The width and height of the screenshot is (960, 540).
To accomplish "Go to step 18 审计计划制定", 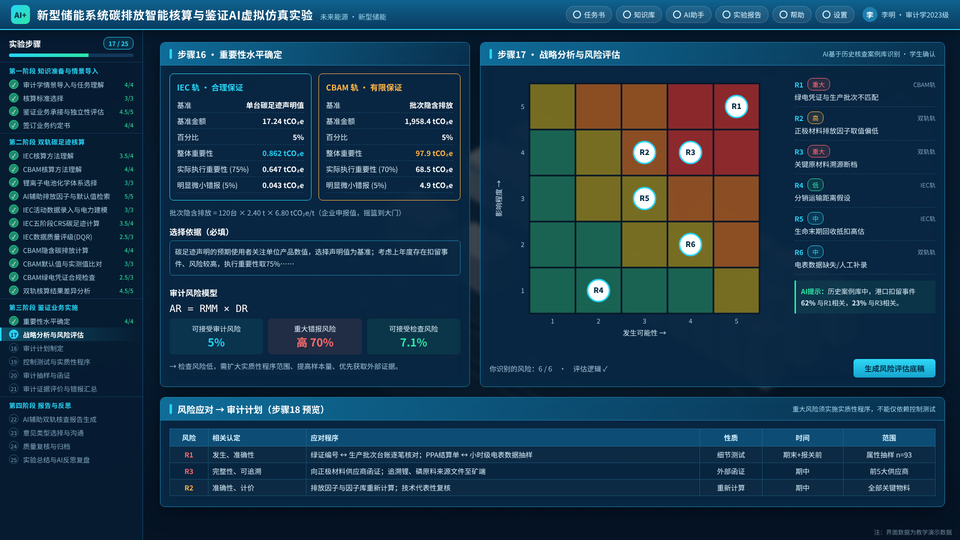I will (x=71, y=348).
